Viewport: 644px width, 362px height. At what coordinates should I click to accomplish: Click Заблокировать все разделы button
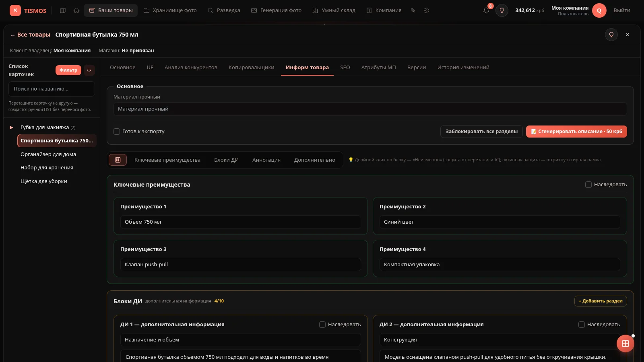click(481, 132)
